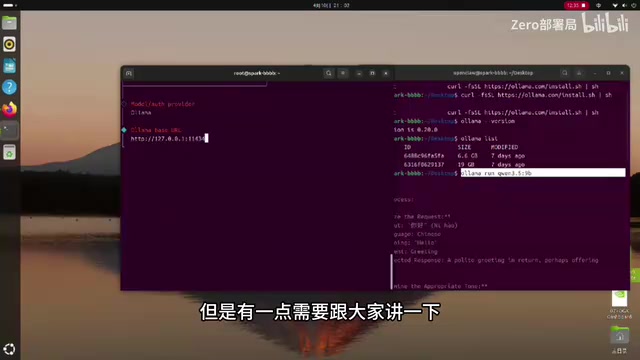Open the network status icon
This screenshot has height=360, width=640.
tap(615, 5)
